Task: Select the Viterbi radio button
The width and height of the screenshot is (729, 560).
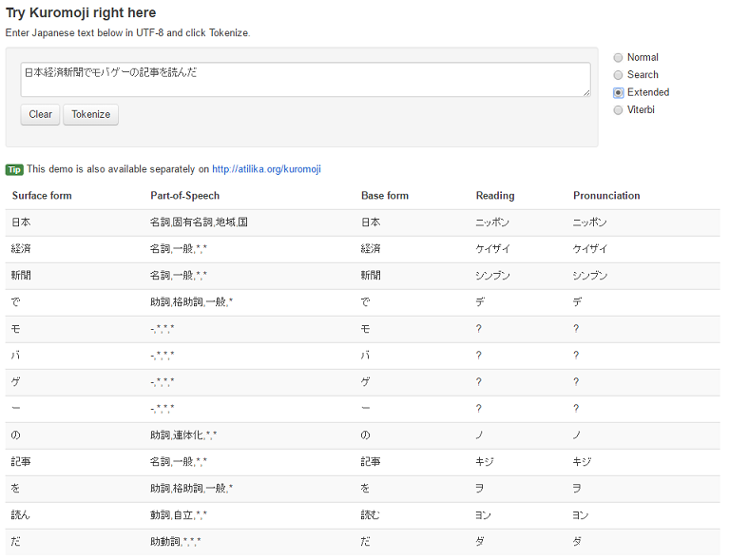Action: [618, 110]
